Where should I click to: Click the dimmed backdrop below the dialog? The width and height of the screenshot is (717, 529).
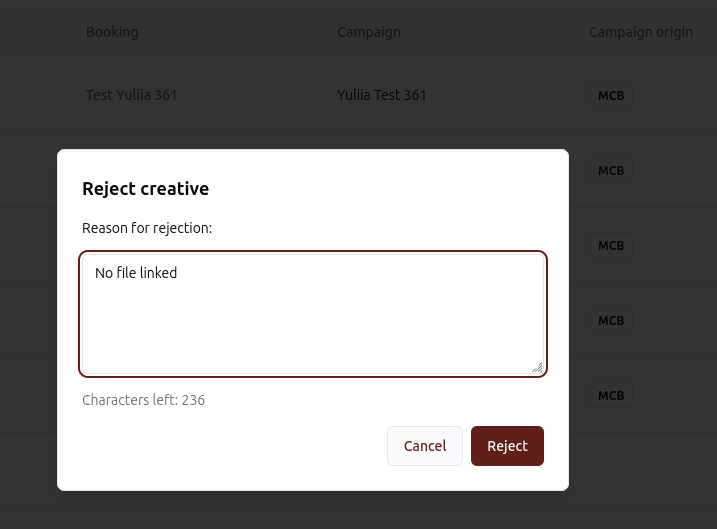click(300, 510)
